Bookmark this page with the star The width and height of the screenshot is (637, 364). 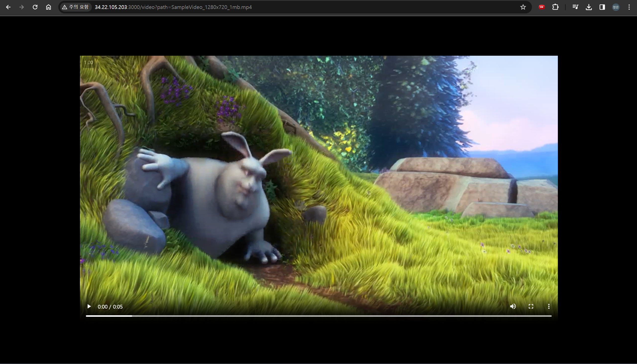point(523,7)
